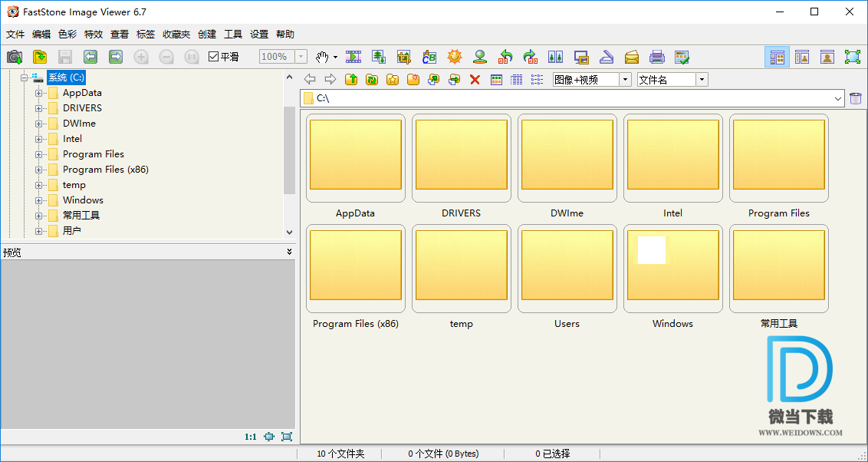This screenshot has height=462, width=868.
Task: Click the zoom in plus icon
Action: (x=141, y=57)
